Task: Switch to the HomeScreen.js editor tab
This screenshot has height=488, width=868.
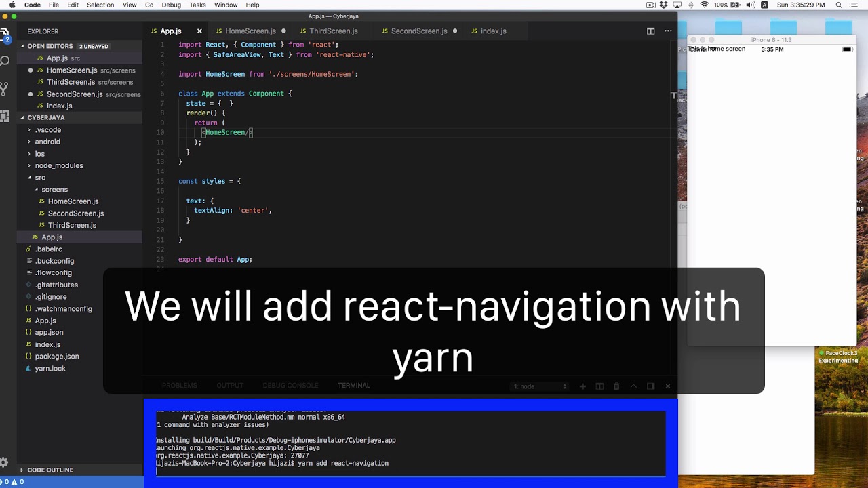Action: pos(250,31)
